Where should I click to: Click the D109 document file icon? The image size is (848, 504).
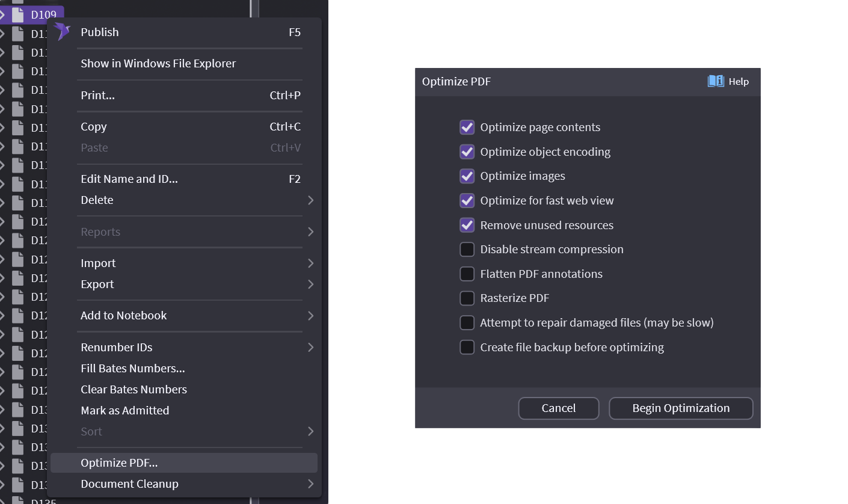click(18, 14)
